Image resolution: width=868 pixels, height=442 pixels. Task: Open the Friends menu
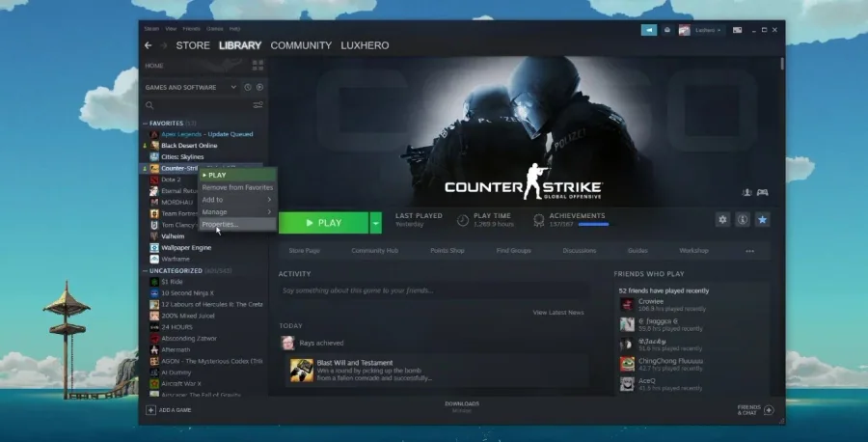coord(191,29)
